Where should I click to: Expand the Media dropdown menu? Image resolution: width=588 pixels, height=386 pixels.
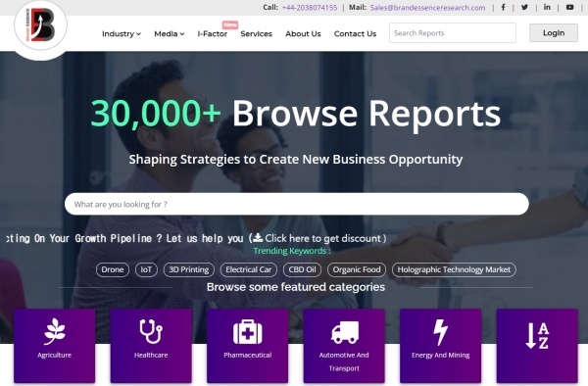pos(170,33)
